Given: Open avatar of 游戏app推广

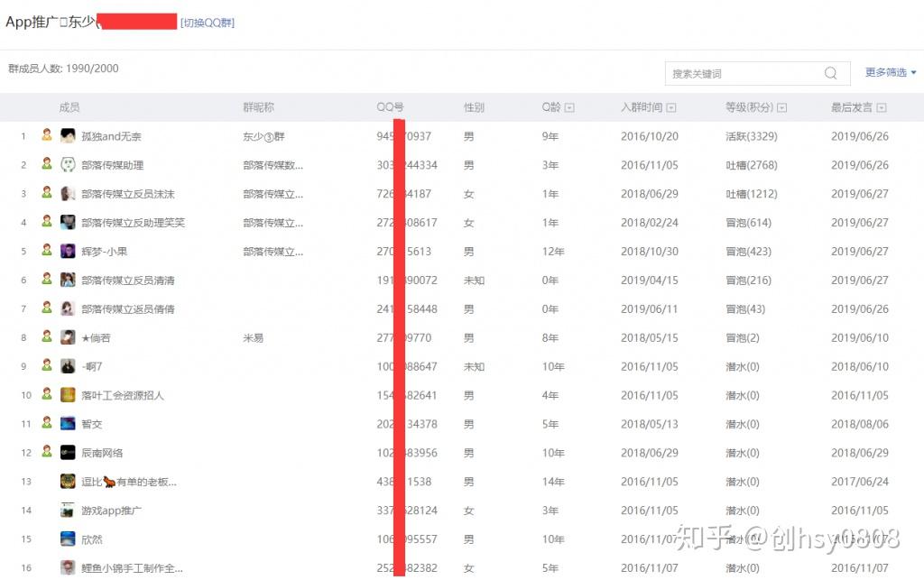Looking at the screenshot, I should 68,510.
